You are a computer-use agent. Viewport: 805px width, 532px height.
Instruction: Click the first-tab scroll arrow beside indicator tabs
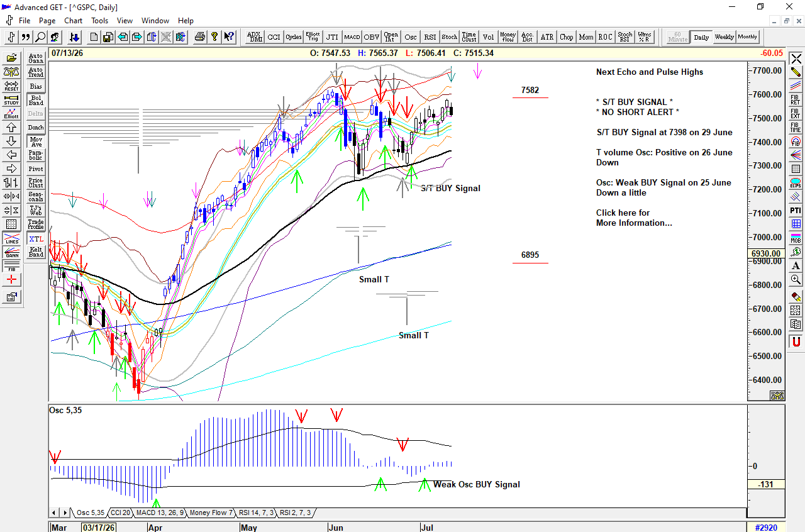pyautogui.click(x=53, y=513)
